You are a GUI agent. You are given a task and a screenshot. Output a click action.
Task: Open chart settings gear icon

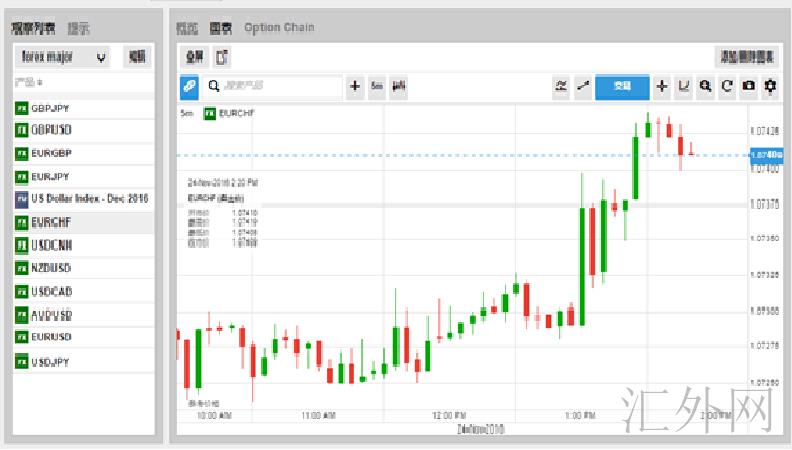coord(770,86)
